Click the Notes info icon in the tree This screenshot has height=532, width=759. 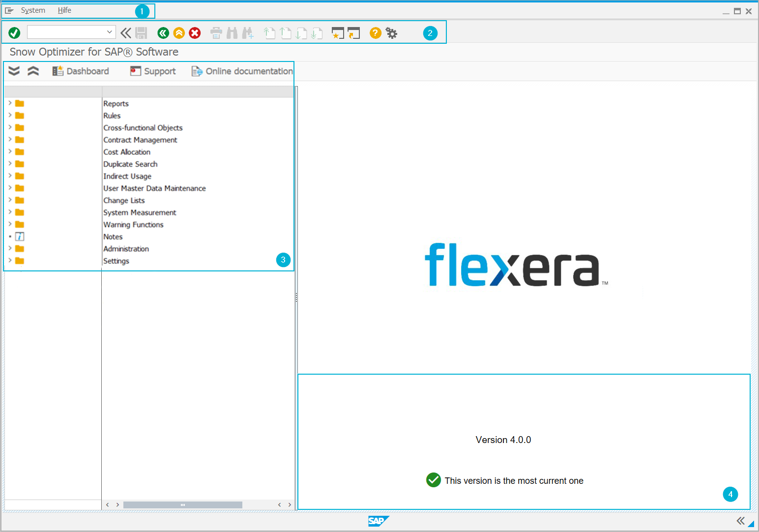[x=20, y=236]
